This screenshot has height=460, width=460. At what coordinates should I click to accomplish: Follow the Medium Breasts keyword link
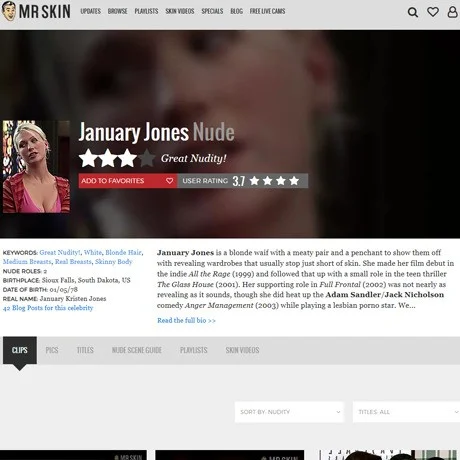pyautogui.click(x=27, y=262)
